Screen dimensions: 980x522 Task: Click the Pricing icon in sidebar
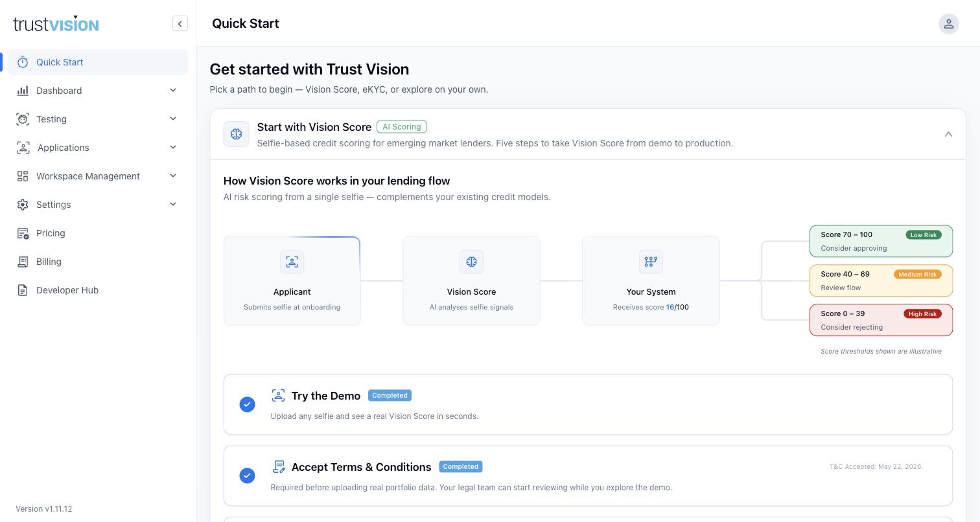point(23,233)
